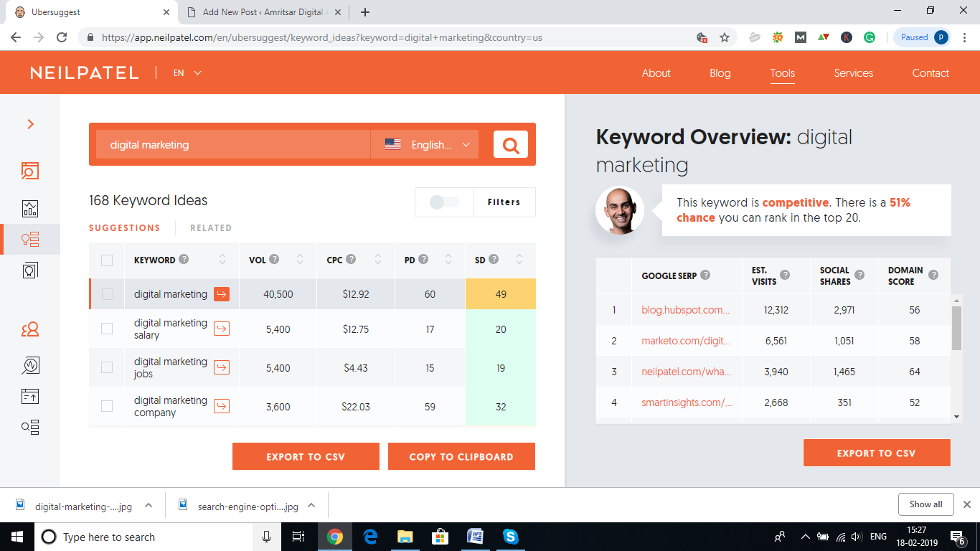Image resolution: width=980 pixels, height=551 pixels.
Task: Open blog.hubspot.com SERP link
Action: tap(686, 310)
